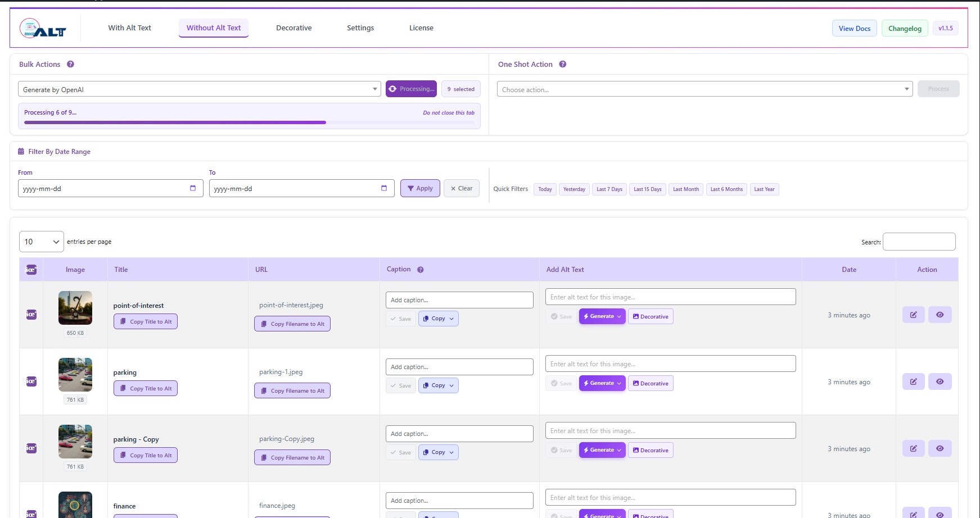Viewport: 980px width, 518px height.
Task: Click the eye view icon for parking row
Action: pyautogui.click(x=940, y=381)
